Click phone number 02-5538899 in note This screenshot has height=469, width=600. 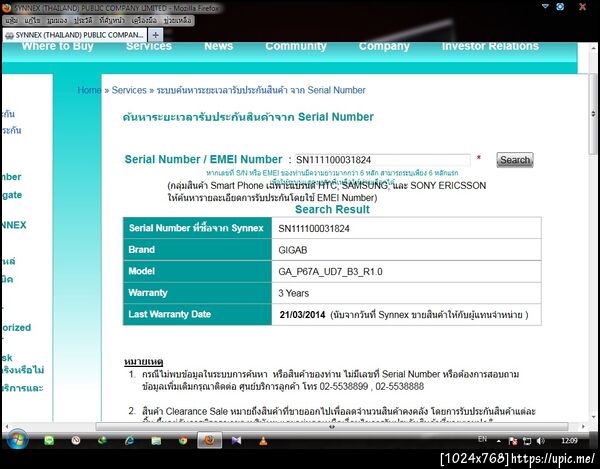(344, 386)
